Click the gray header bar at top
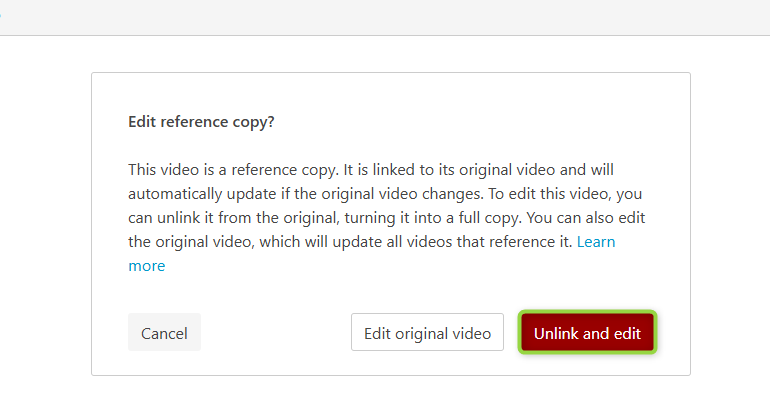770x414 pixels. coord(385,17)
